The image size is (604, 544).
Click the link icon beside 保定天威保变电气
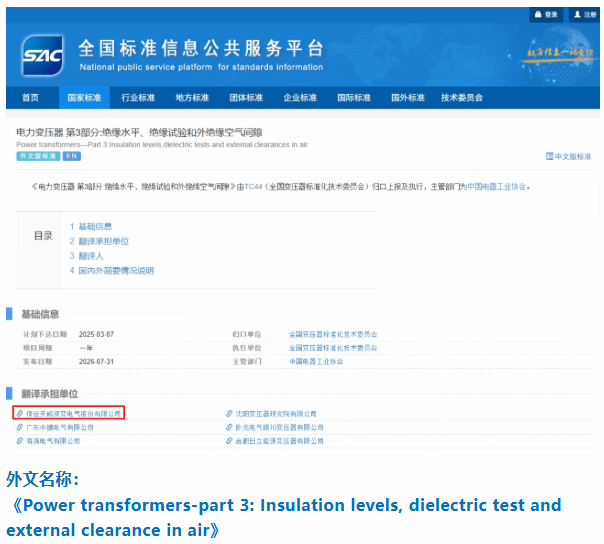(20, 413)
